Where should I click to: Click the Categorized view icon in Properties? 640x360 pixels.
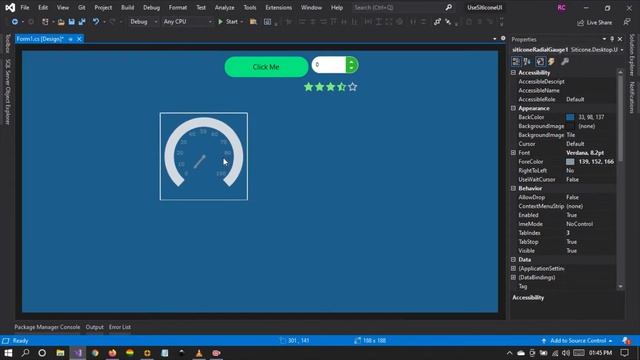(x=516, y=61)
